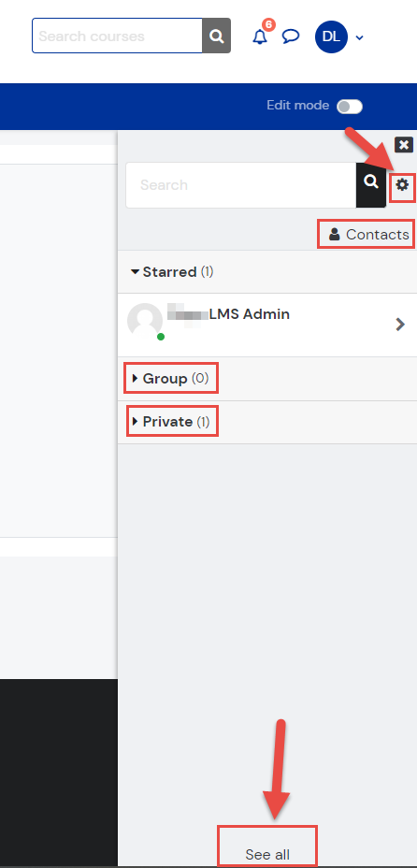Open the user menu dropdown arrow
This screenshot has width=417, height=868.
click(x=359, y=37)
